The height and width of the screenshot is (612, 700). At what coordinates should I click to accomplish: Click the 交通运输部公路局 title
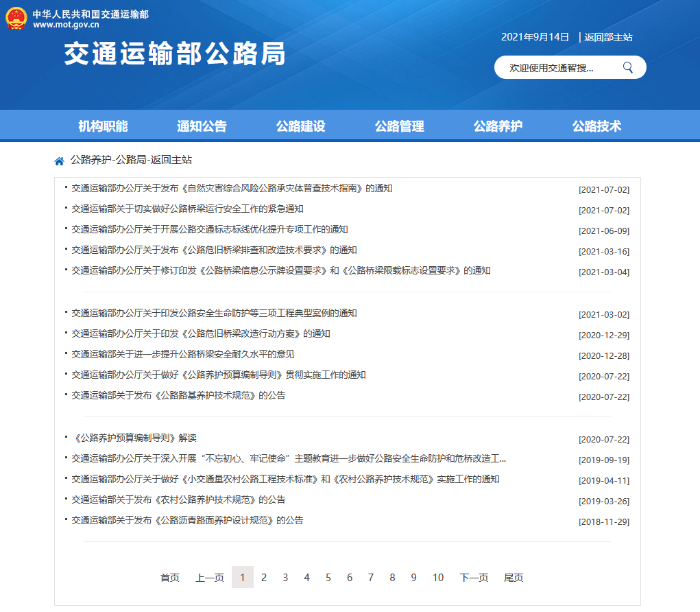click(x=175, y=54)
